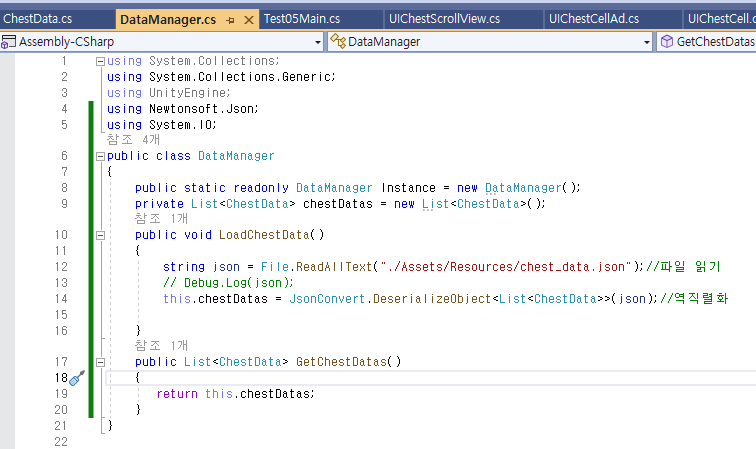Open the DataManager class dropdown
This screenshot has height=449, width=756.
[647, 42]
